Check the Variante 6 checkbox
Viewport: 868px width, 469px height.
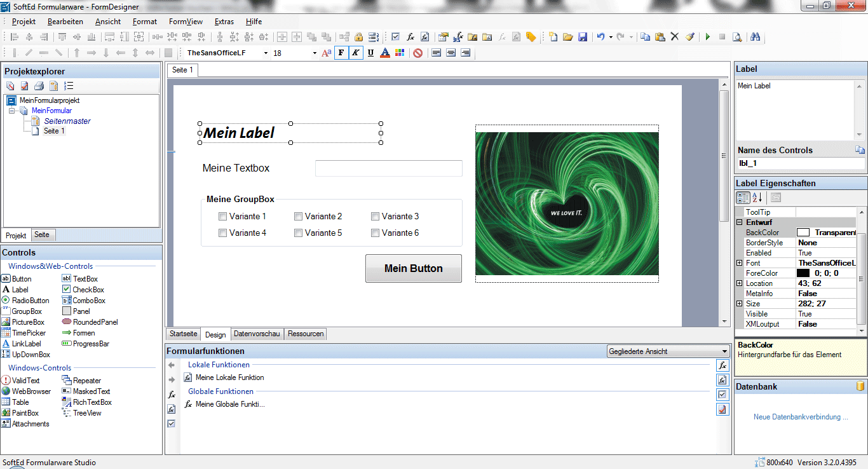(376, 233)
